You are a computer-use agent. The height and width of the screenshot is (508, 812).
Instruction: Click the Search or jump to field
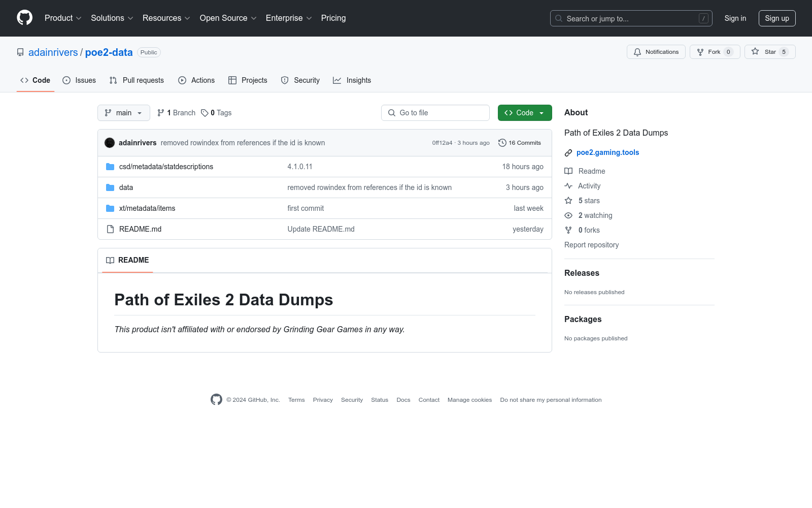click(x=631, y=18)
